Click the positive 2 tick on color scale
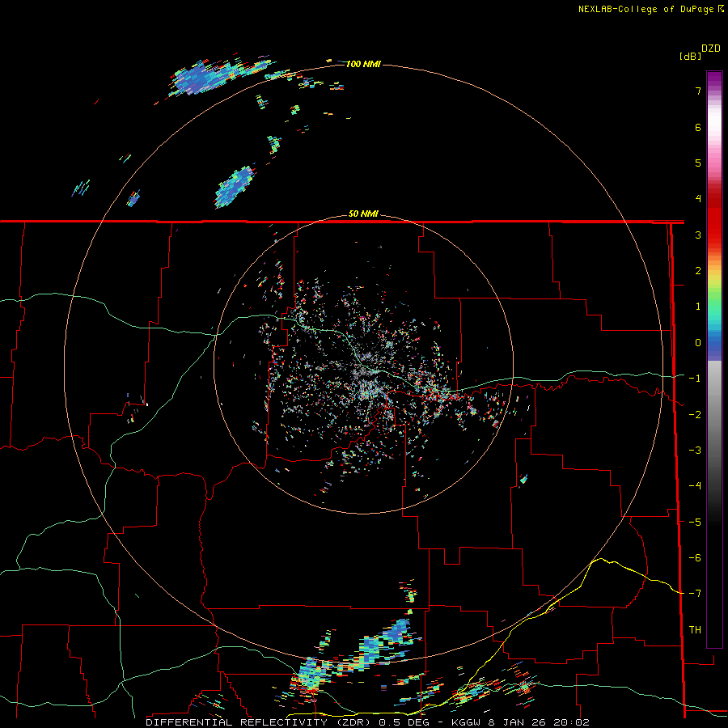Image resolution: width=728 pixels, height=728 pixels. pos(698,271)
